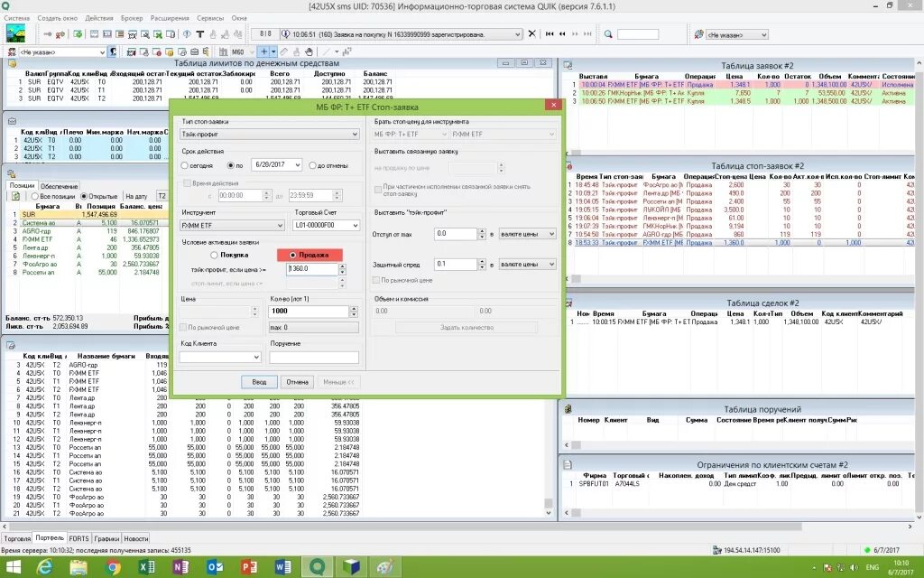The width and height of the screenshot is (924, 578).
Task: Increase 'Отступ от max' value with stepper
Action: [x=482, y=230]
